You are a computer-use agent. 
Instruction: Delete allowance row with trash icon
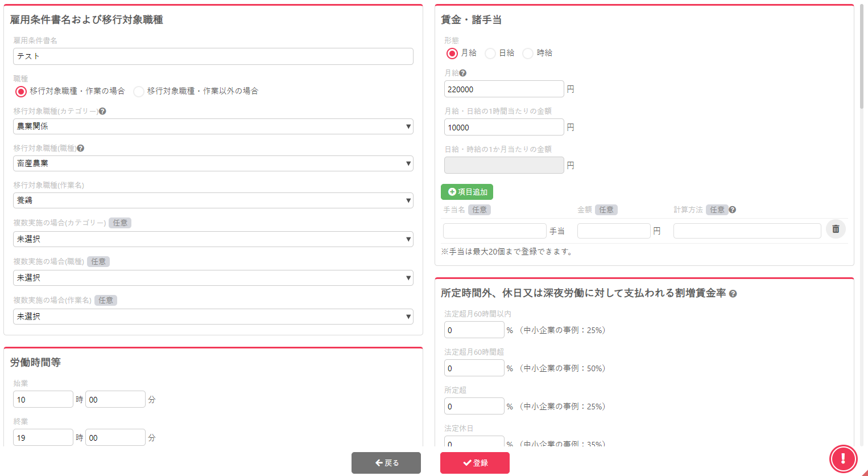[x=836, y=229]
